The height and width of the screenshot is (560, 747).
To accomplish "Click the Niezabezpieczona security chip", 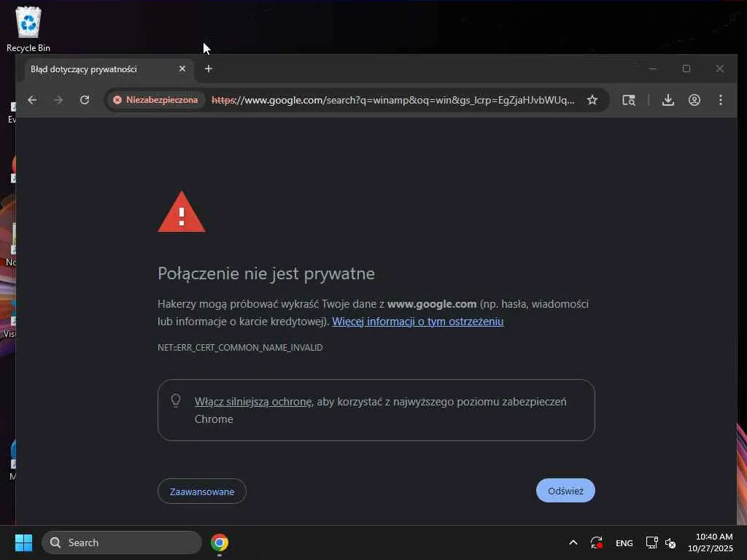I will [155, 100].
